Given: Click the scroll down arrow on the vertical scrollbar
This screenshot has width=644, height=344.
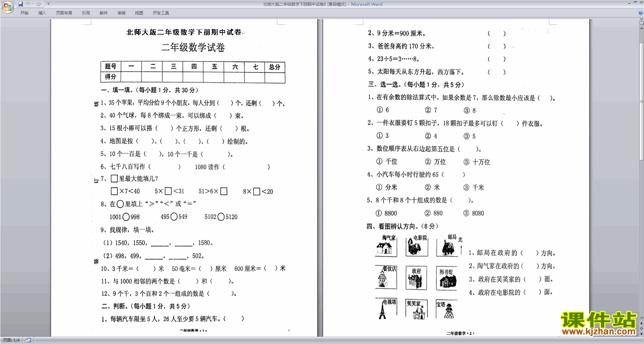Looking at the screenshot, I should tap(642, 318).
